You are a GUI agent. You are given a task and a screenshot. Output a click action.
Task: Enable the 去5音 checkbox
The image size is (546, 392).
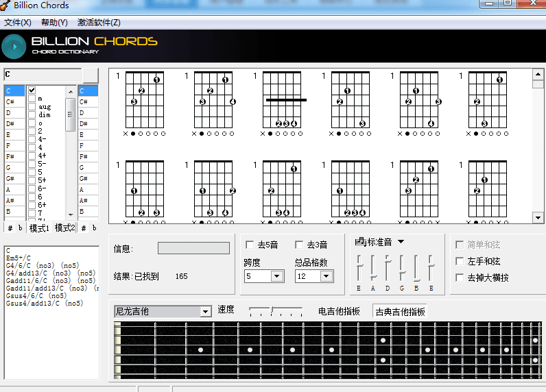coord(250,245)
